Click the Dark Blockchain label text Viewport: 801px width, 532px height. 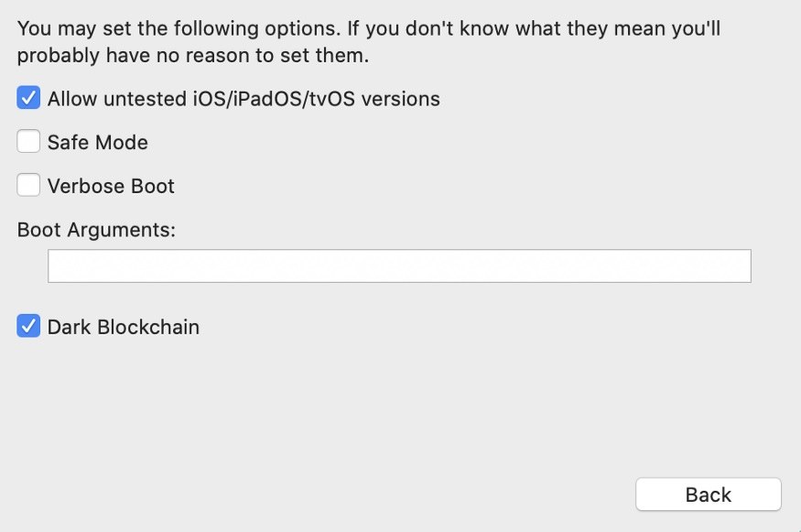pos(124,327)
